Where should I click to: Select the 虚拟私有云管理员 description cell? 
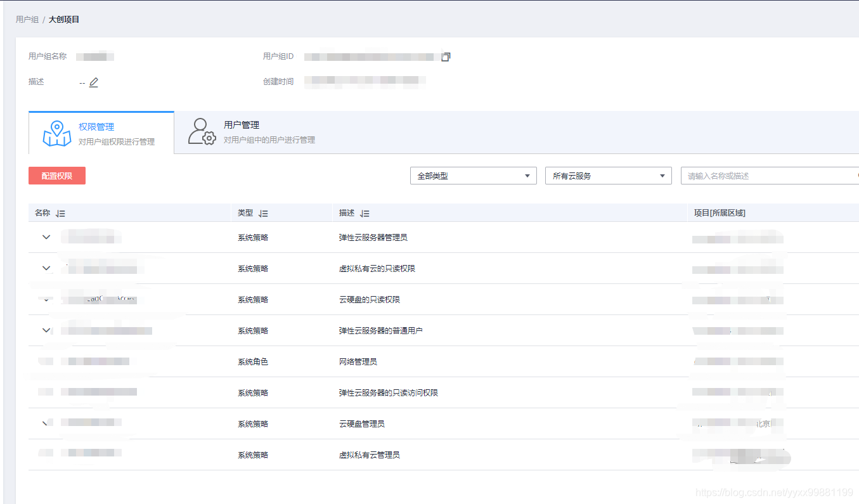click(x=370, y=455)
